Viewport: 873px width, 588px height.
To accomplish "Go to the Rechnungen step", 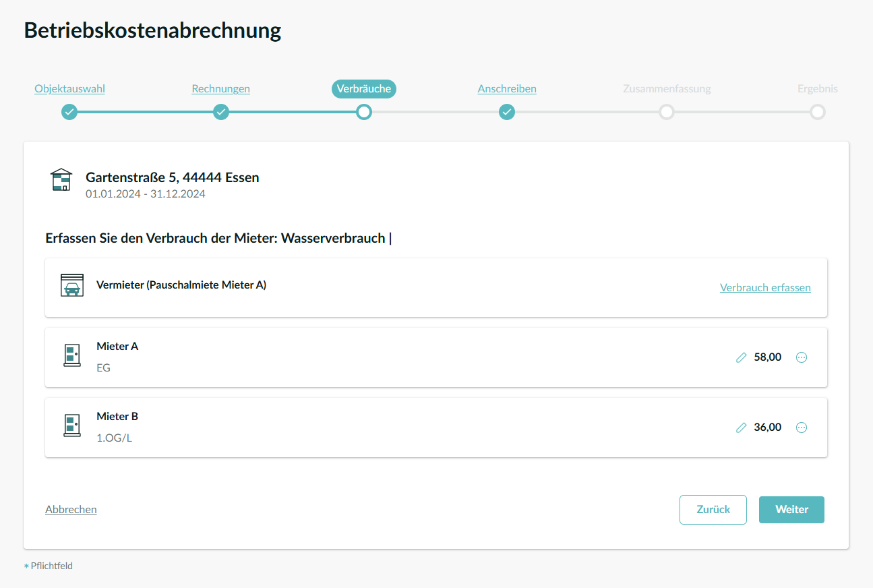I will (x=221, y=89).
